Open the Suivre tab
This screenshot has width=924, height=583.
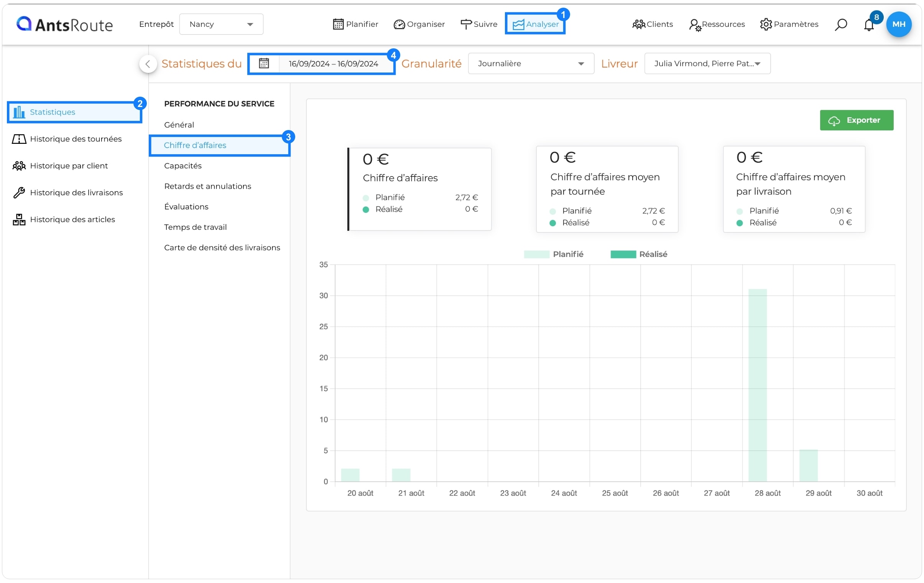tap(478, 24)
